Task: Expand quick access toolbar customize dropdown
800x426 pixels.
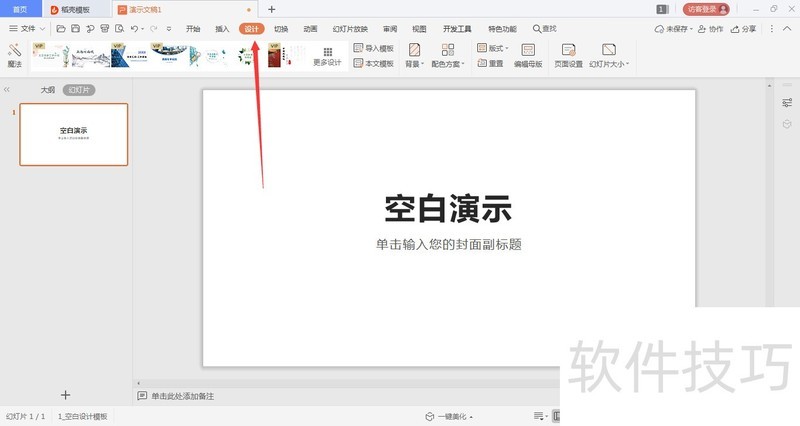Action: click(x=169, y=29)
